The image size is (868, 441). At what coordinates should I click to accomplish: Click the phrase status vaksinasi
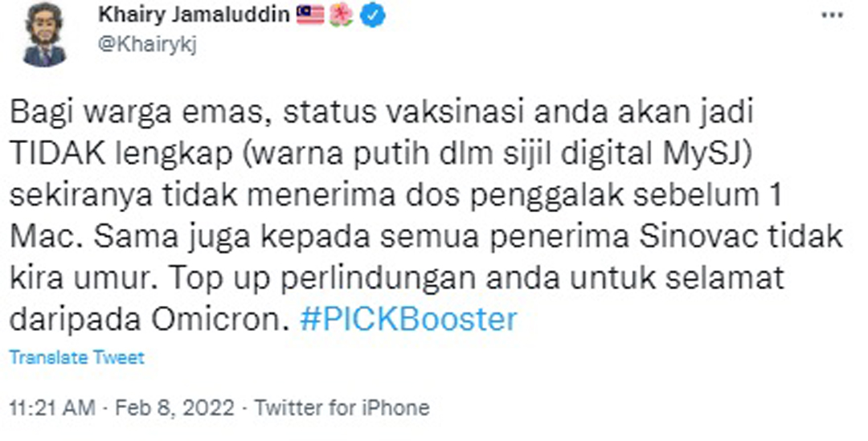pos(403,113)
